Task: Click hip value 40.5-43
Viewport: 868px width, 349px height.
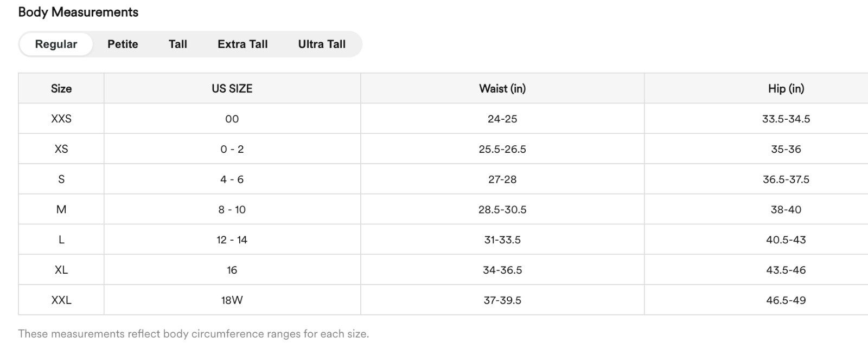Action: (x=786, y=240)
